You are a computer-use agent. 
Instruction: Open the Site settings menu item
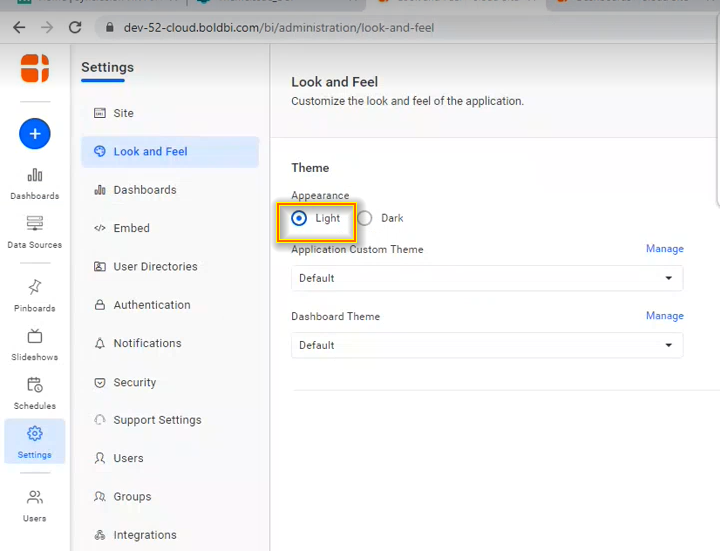(123, 113)
